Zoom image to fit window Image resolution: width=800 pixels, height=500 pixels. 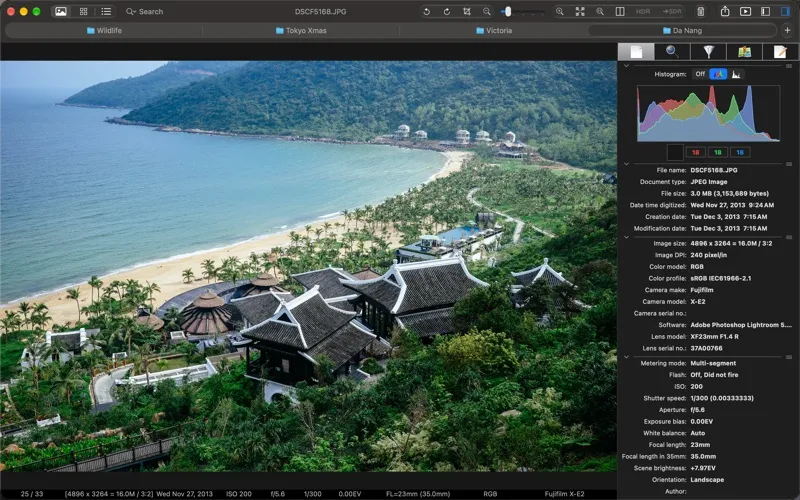(x=580, y=11)
